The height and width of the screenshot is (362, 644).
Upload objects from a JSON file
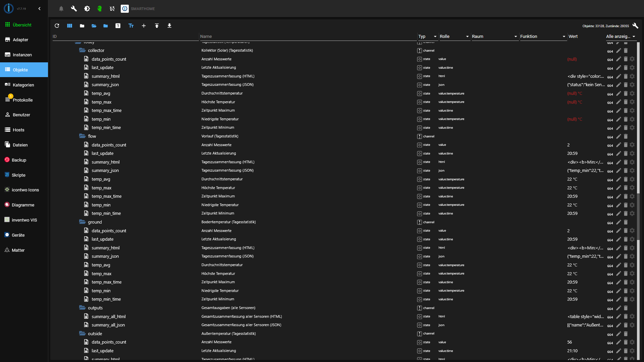click(x=157, y=26)
